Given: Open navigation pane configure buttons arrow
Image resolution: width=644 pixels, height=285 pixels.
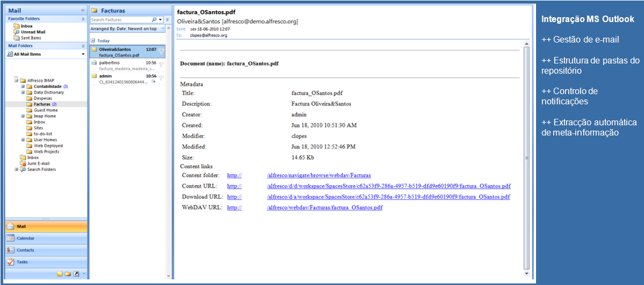Looking at the screenshot, I should (84, 273).
